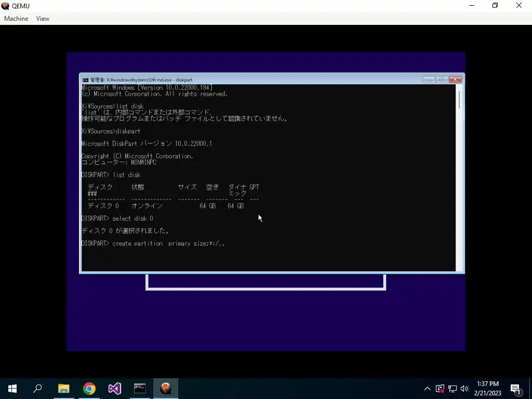Click the Microsoft Windows version line
This screenshot has width=532, height=399.
click(x=147, y=87)
